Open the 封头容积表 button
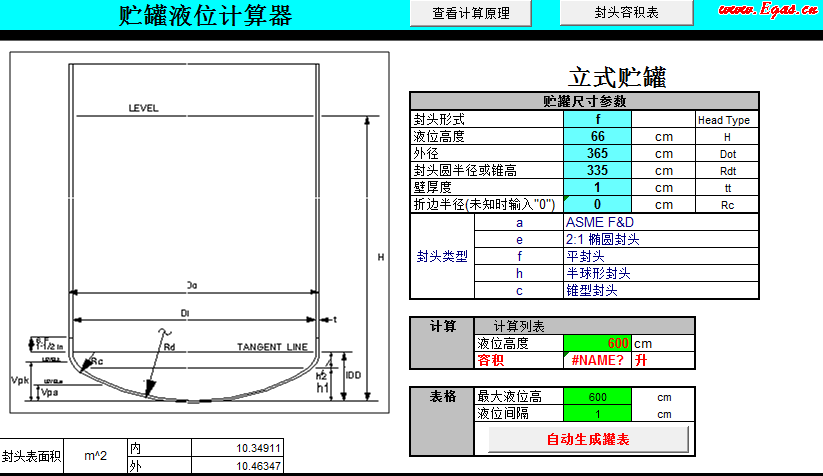Viewport: 823px width, 476px height. (x=627, y=13)
